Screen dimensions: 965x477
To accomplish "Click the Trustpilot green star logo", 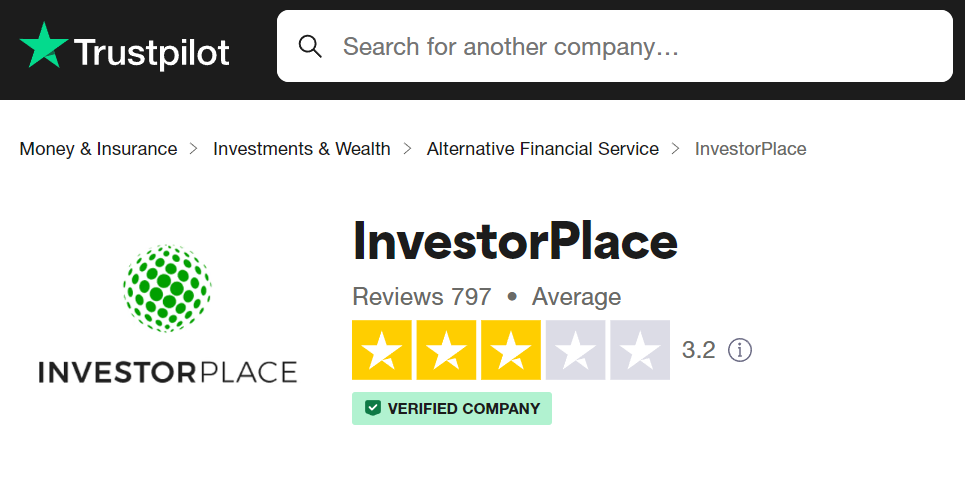I will coord(44,46).
